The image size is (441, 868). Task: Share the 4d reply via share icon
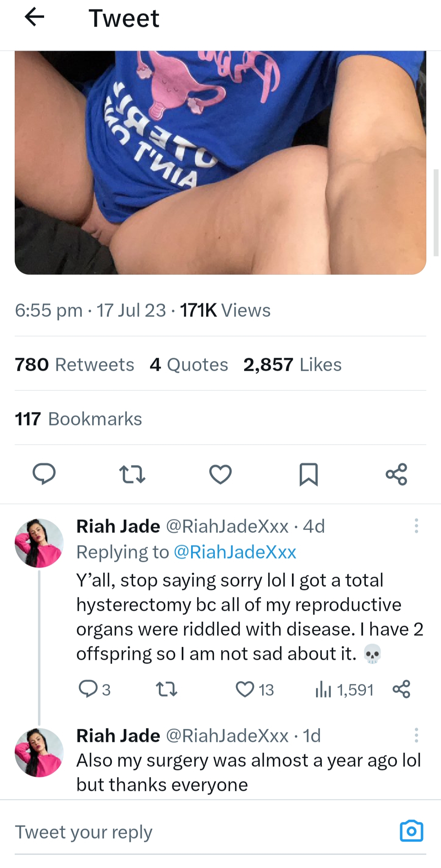401,689
